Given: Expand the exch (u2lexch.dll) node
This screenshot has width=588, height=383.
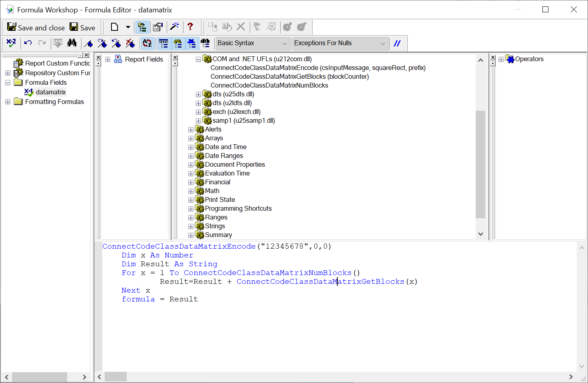Looking at the screenshot, I should (198, 112).
